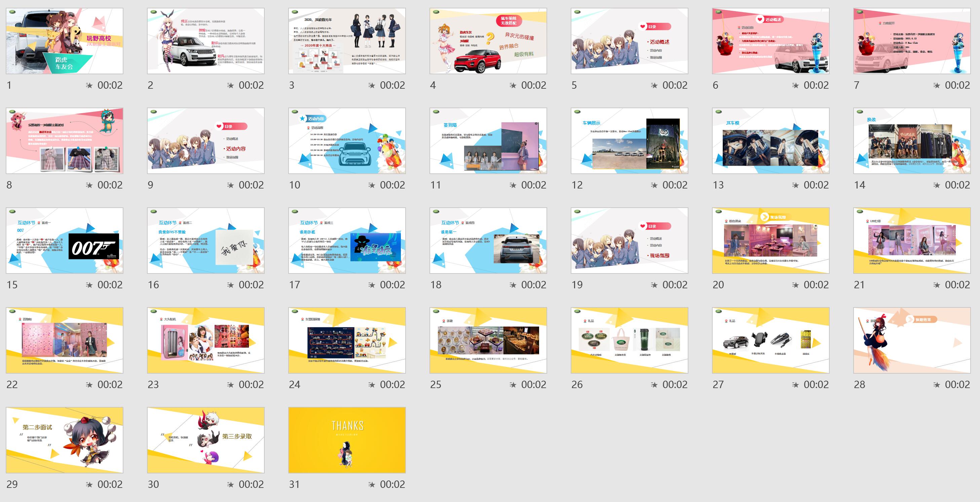Image resolution: width=980 pixels, height=502 pixels.
Task: Click the 00:02 timing under slide 27
Action: pos(816,385)
